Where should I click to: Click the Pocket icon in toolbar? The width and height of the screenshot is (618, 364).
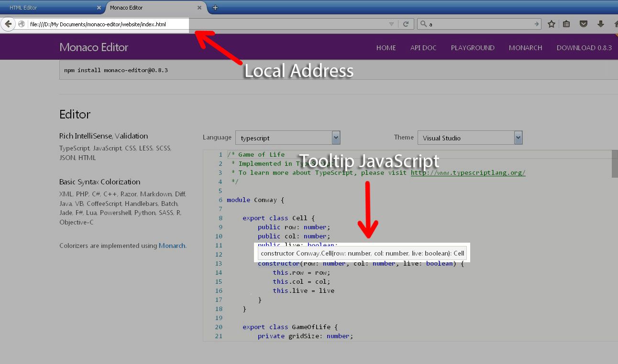[584, 24]
